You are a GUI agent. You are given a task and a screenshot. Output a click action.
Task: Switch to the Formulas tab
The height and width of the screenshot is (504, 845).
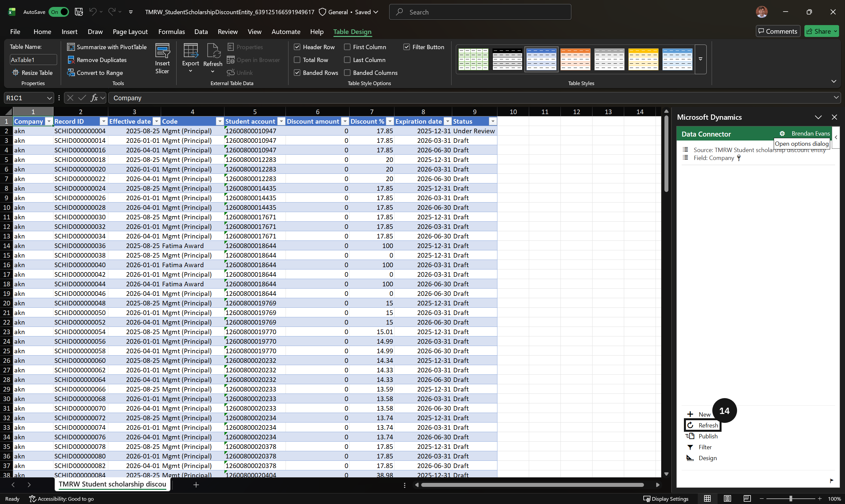pos(172,32)
